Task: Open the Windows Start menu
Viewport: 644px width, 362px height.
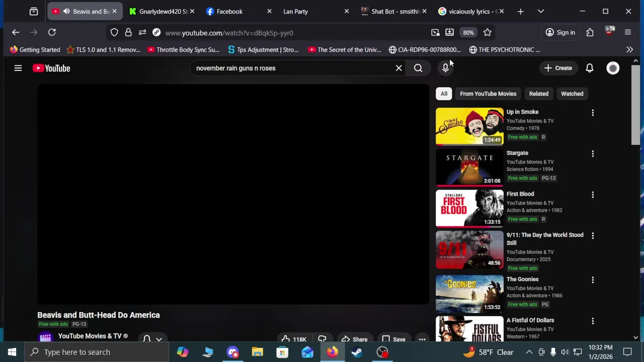Action: click(12, 352)
